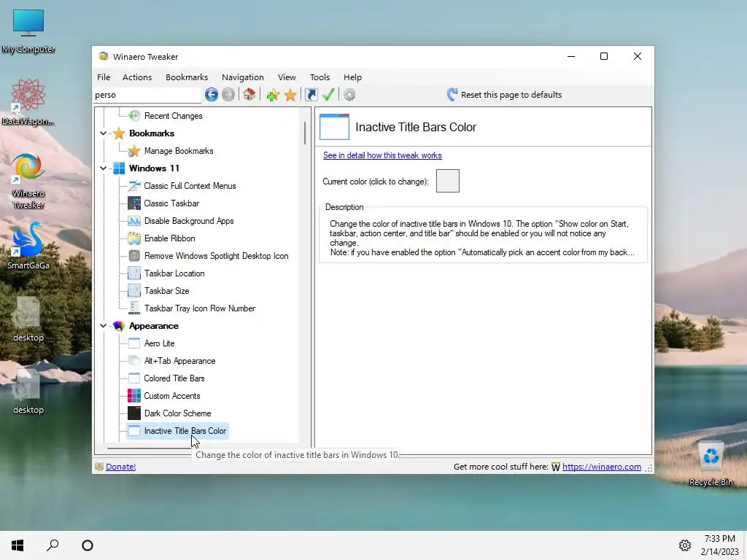Click the taskbar search magnifier icon
The height and width of the screenshot is (560, 747).
[53, 545]
